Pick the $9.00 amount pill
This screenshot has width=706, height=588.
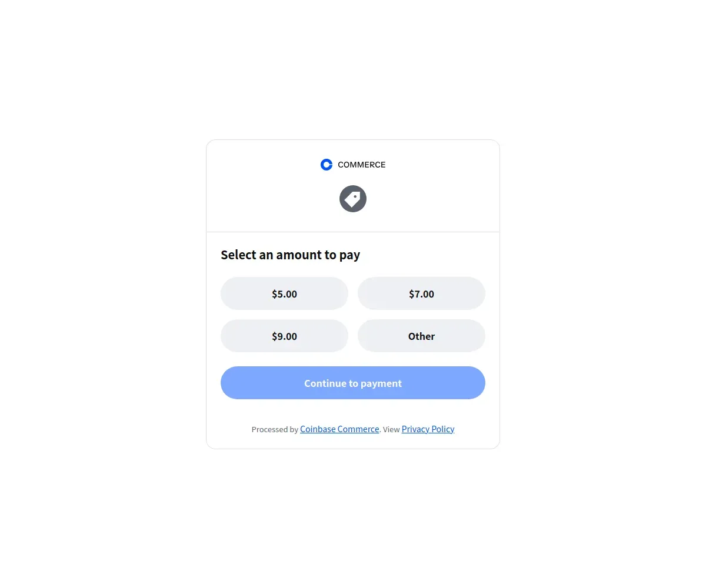click(284, 336)
